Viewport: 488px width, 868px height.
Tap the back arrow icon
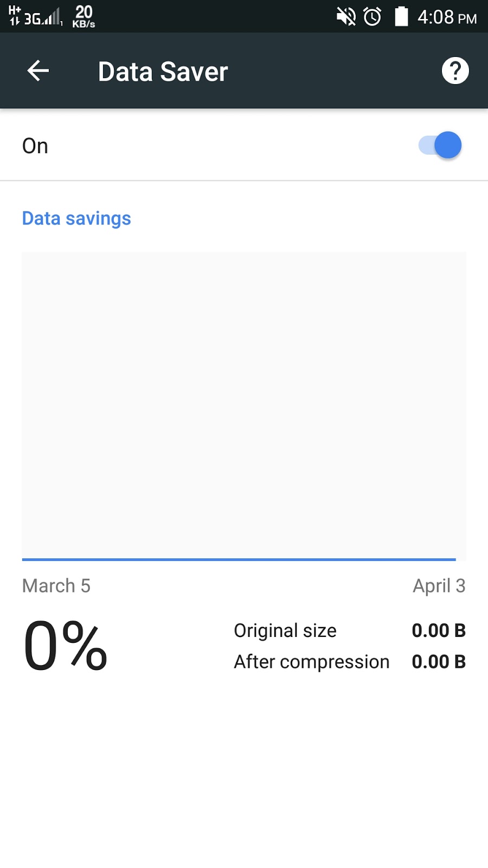click(38, 71)
